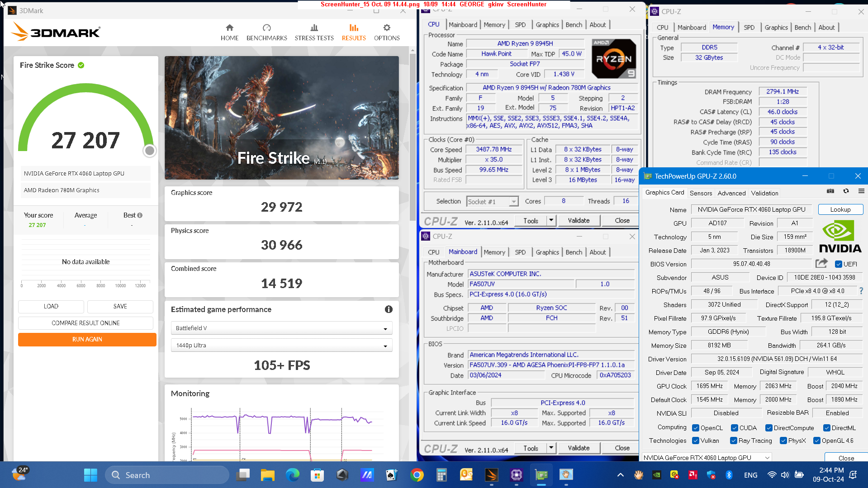Screen dimensions: 868x488
Task: Open GPU selector dropdown at GPU-Z bottom
Action: pyautogui.click(x=707, y=457)
